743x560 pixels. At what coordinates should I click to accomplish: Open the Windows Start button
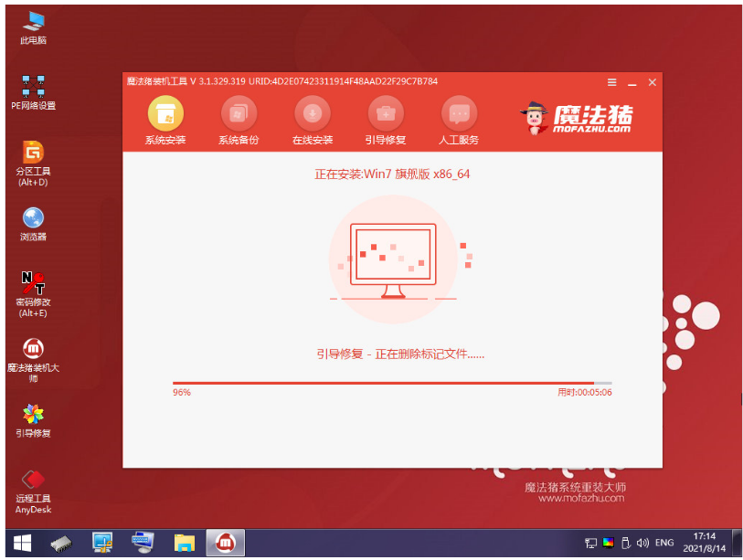tap(22, 543)
